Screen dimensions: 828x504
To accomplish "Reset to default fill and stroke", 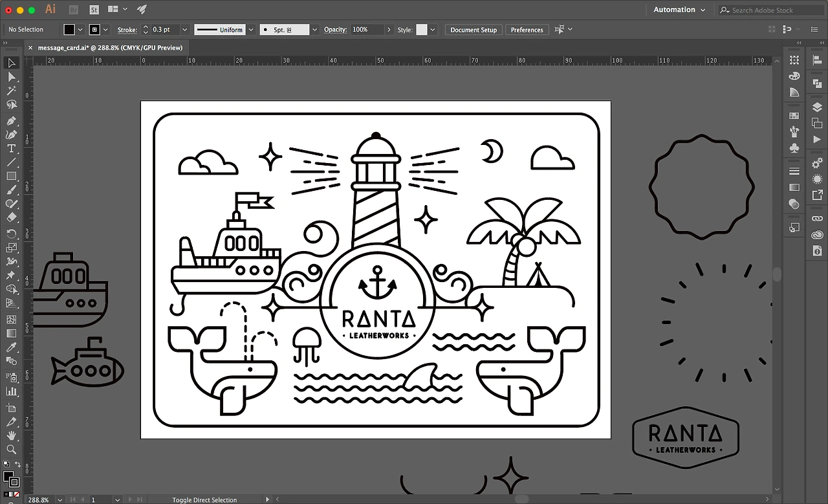I will pyautogui.click(x=6, y=465).
